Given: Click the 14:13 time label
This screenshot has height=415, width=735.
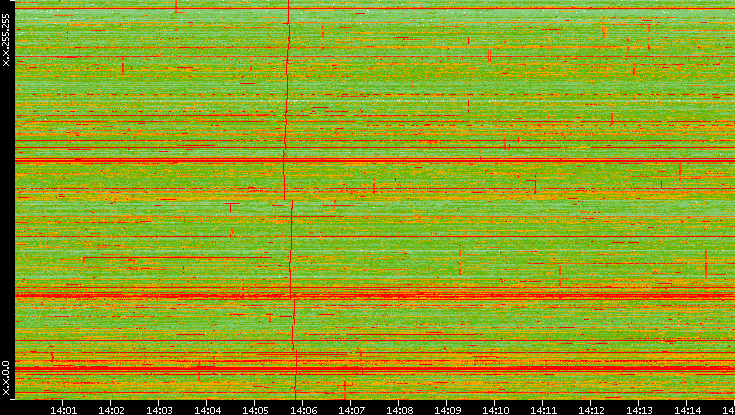Looking at the screenshot, I should click(639, 410).
